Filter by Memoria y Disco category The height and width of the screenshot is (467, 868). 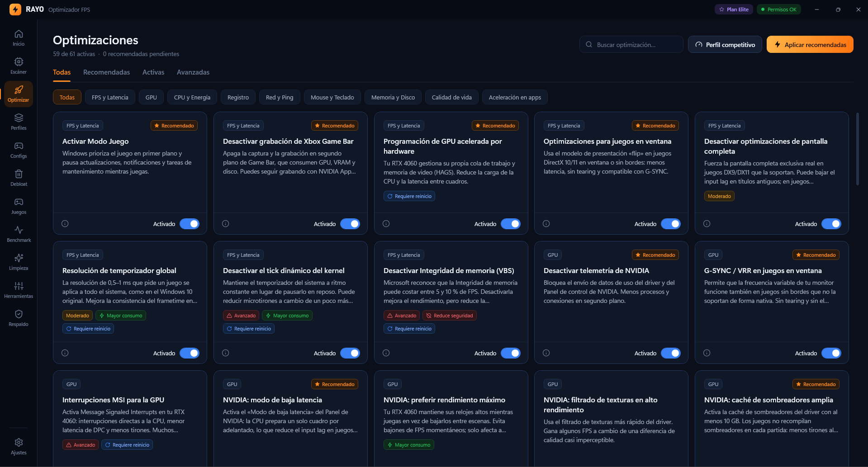pyautogui.click(x=393, y=97)
